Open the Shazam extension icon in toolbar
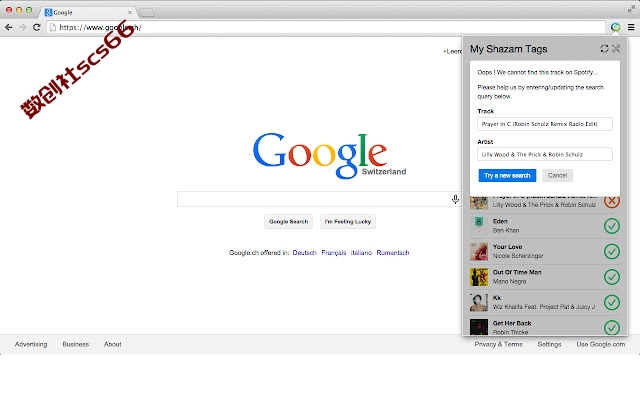Viewport: 640px width, 400px height. point(616,27)
